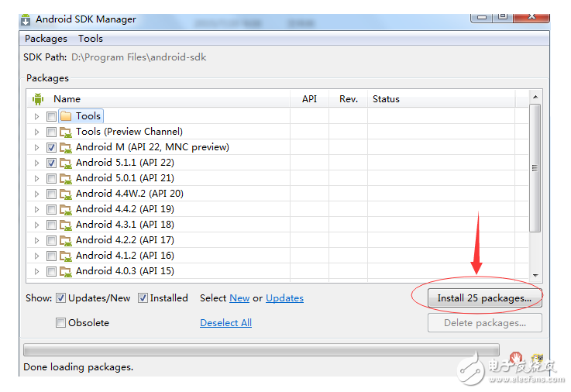Click the SDK path D:\Program Files\android-sdk text

click(139, 57)
